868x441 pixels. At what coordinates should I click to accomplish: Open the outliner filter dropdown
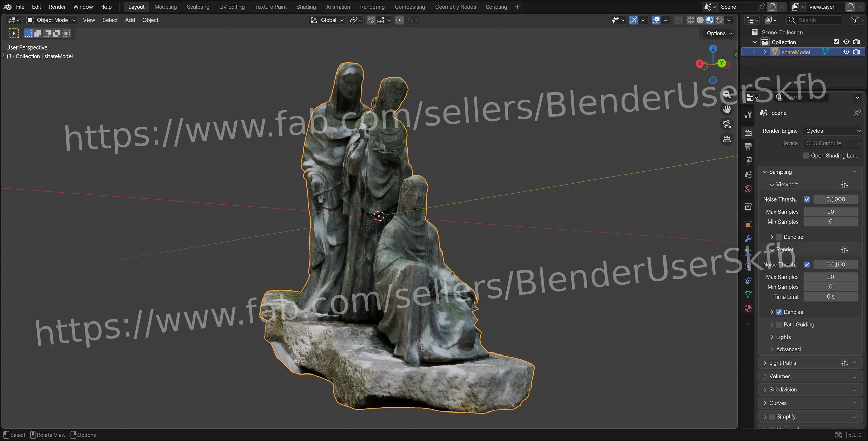point(857,20)
